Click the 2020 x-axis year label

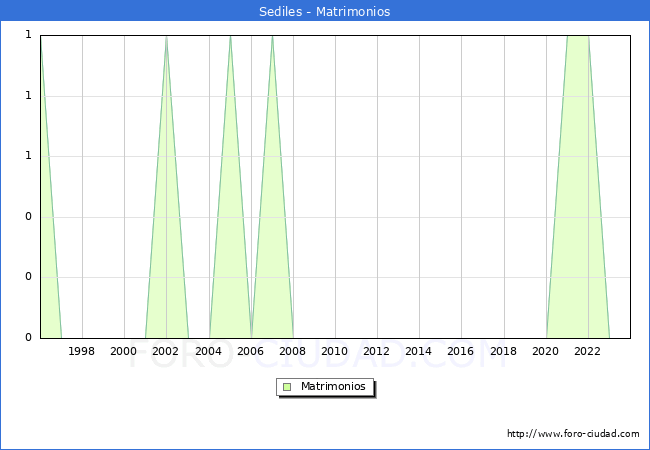click(546, 351)
